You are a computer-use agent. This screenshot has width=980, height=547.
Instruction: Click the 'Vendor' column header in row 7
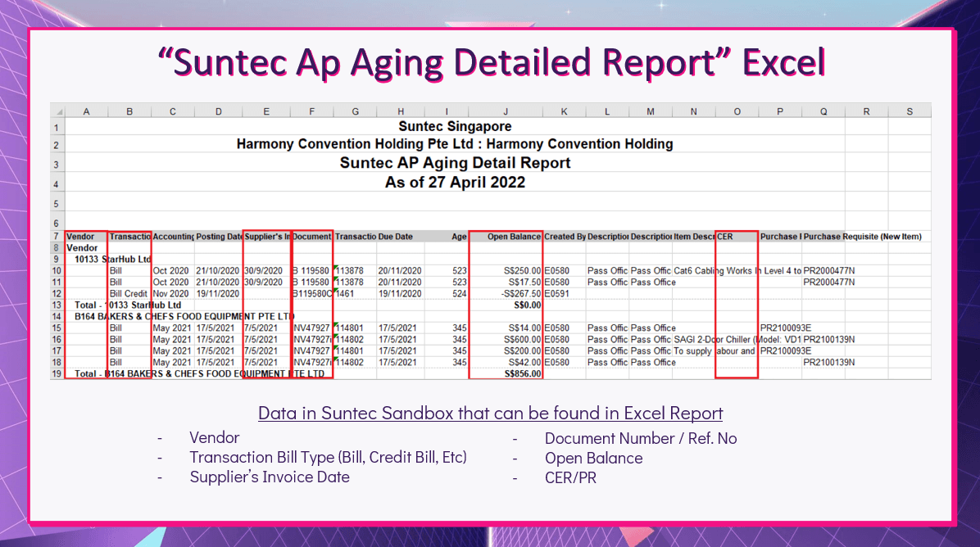(80, 237)
